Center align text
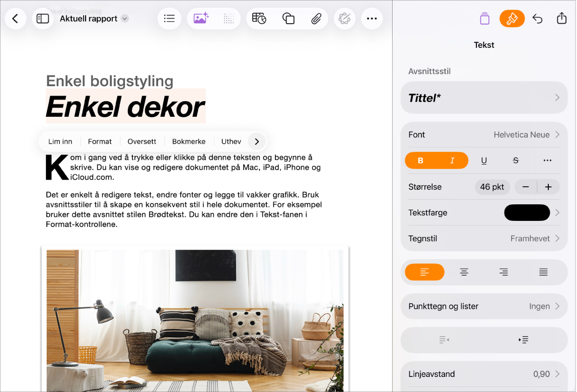 click(x=464, y=272)
